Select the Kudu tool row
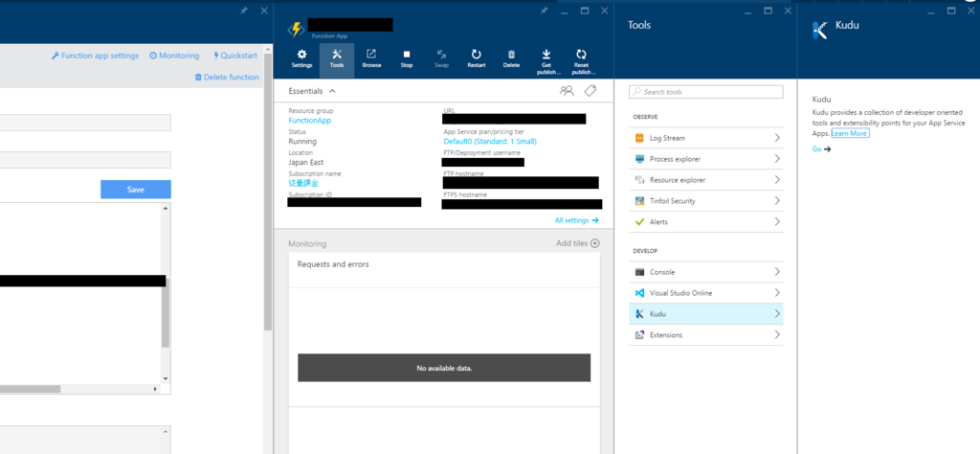Viewport: 980px width, 454px height. 705,314
